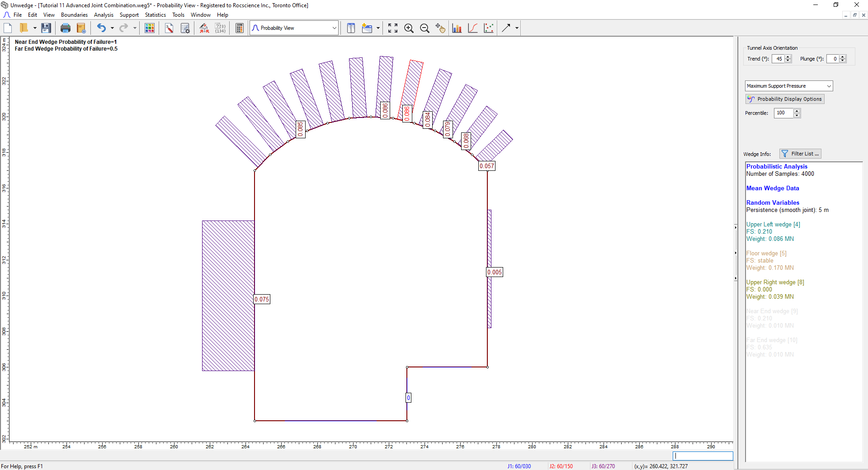Screen dimensions: 868x470
Task: Zoom in on the view
Action: tap(409, 28)
